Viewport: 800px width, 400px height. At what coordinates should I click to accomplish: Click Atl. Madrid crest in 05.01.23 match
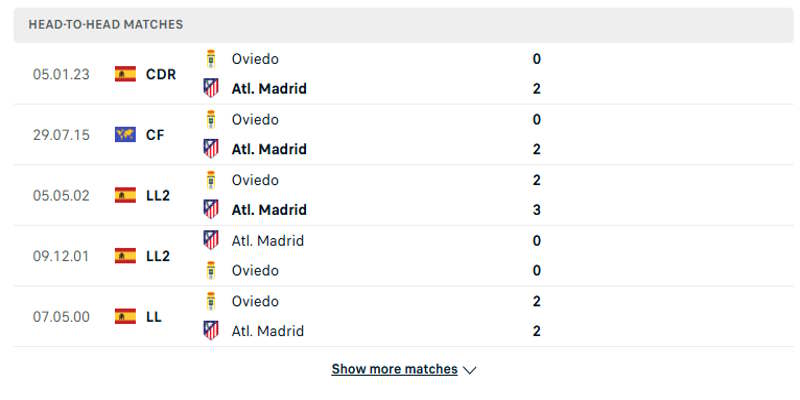click(x=211, y=88)
